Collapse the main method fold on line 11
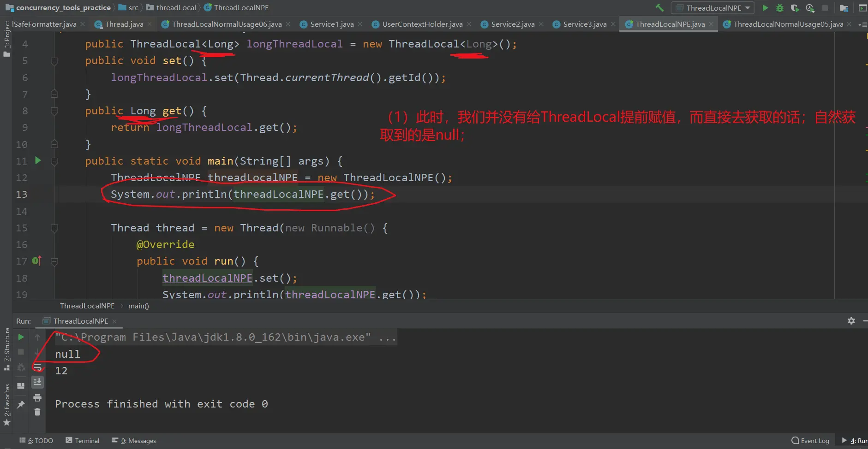 [54, 161]
